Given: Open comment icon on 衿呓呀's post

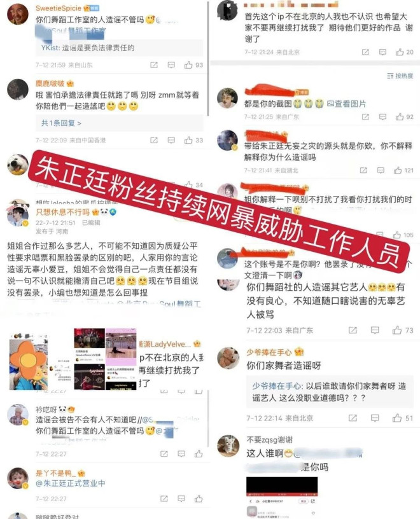Looking at the screenshot, I should tap(181, 453).
